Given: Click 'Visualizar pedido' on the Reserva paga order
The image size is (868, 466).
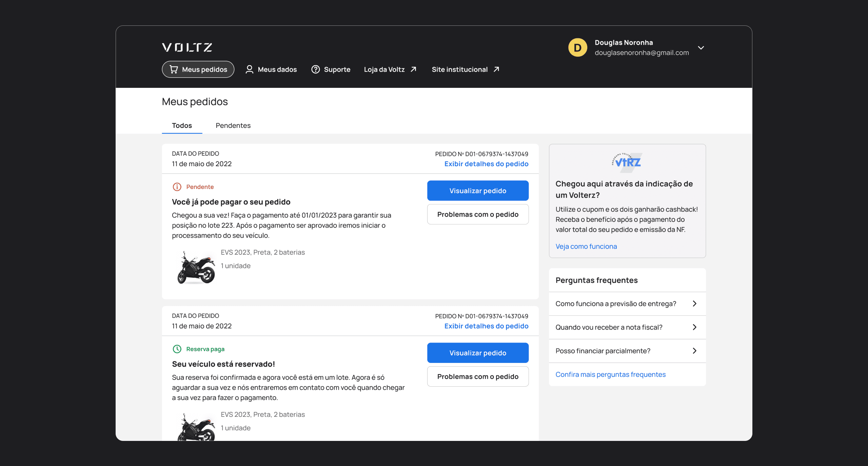Looking at the screenshot, I should (478, 353).
